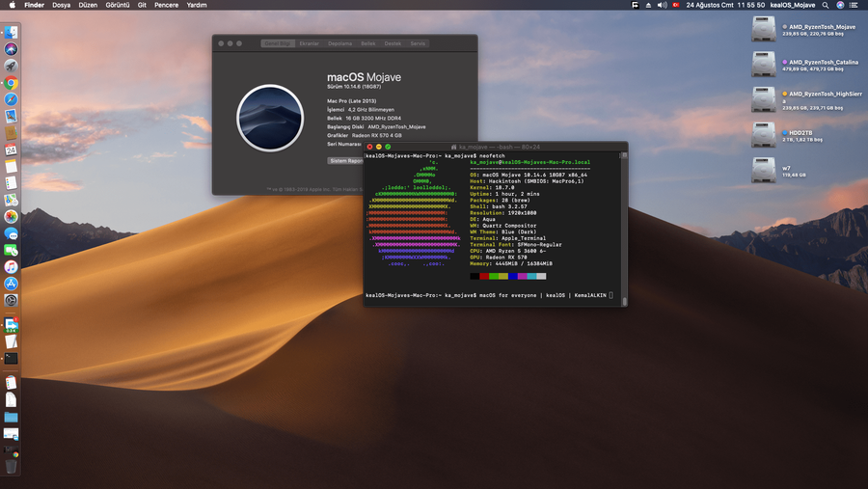Open w7 drive on desktop
This screenshot has height=489, width=868.
point(764,170)
